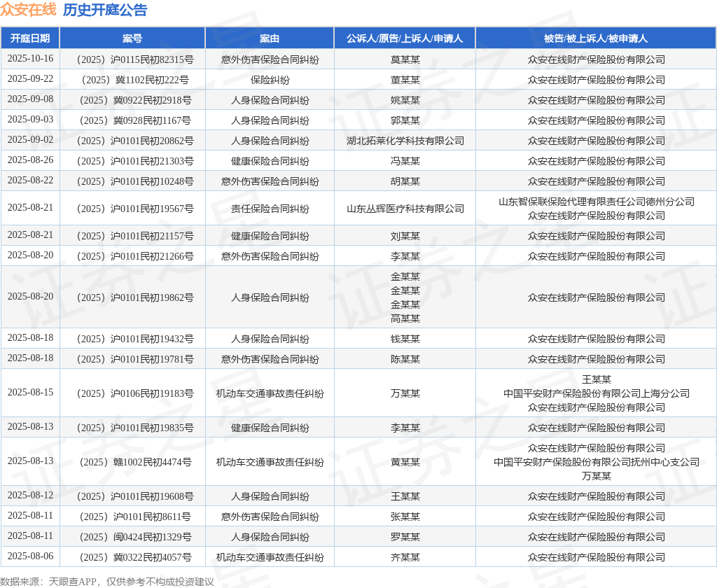The width and height of the screenshot is (717, 588).
Task: Click plaintiff 董某某
Action: coord(405,80)
